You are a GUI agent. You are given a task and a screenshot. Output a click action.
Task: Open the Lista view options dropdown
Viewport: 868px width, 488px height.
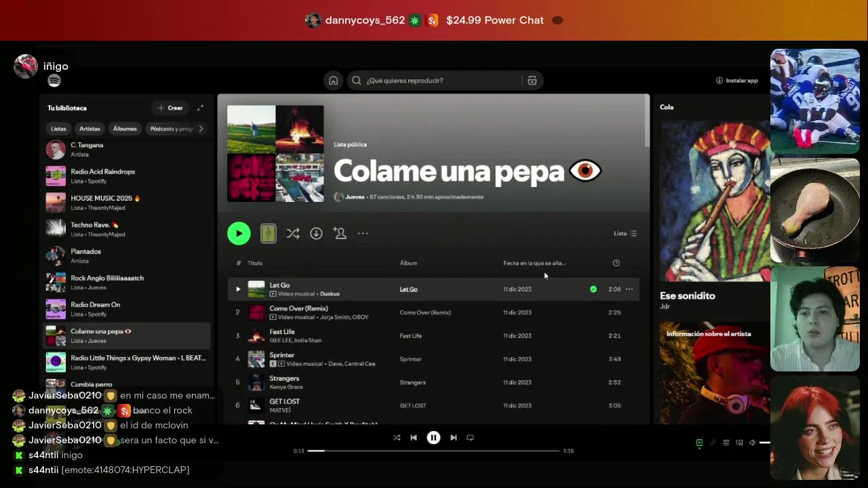click(625, 233)
